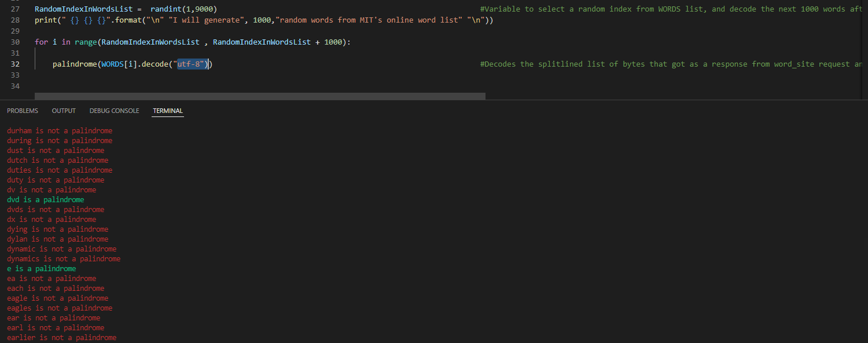Open the OUTPUT panel tab

(x=63, y=111)
